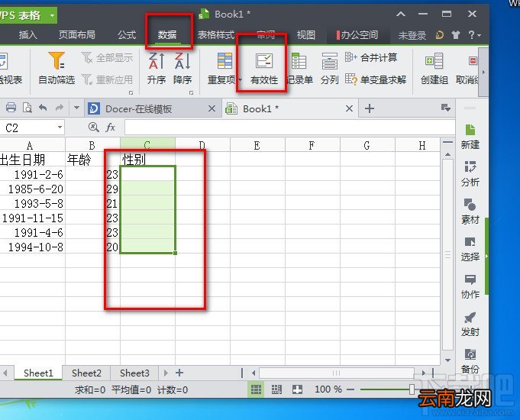Expand filter group dialog launcher

(x=131, y=93)
